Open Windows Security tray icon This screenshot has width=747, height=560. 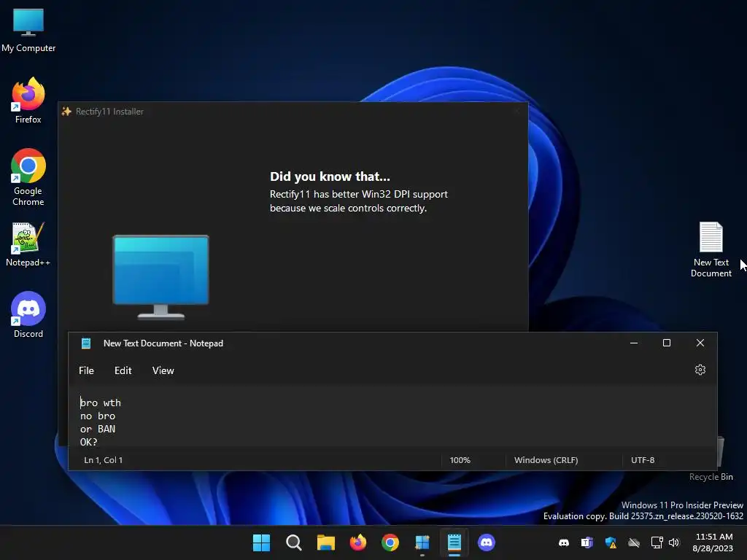click(611, 542)
